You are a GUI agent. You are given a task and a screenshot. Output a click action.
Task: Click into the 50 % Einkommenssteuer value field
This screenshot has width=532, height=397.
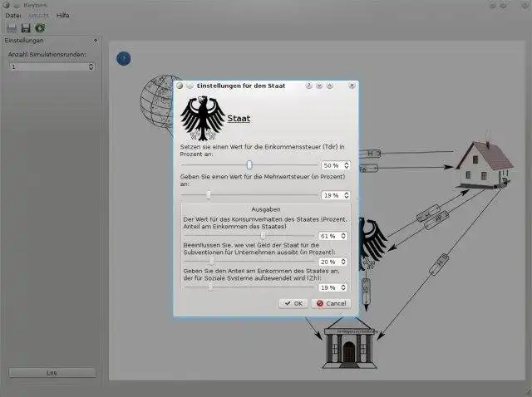[x=332, y=165]
